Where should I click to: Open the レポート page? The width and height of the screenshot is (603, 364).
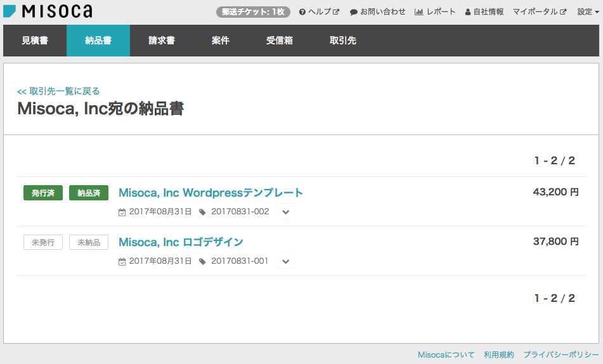(x=435, y=12)
